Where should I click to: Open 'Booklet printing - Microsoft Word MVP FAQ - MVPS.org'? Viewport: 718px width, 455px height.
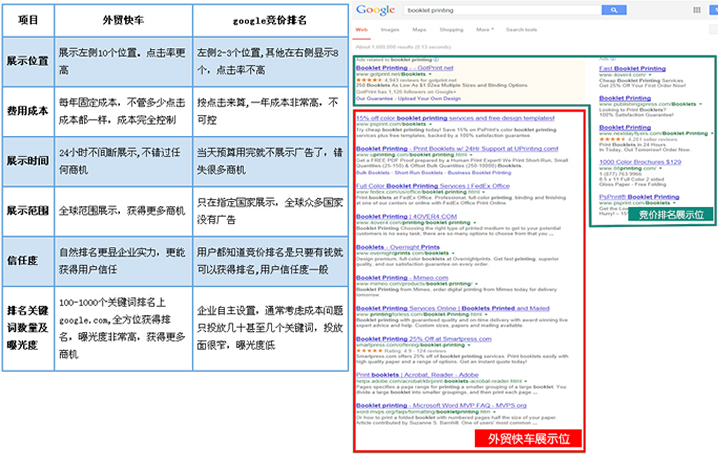click(441, 406)
